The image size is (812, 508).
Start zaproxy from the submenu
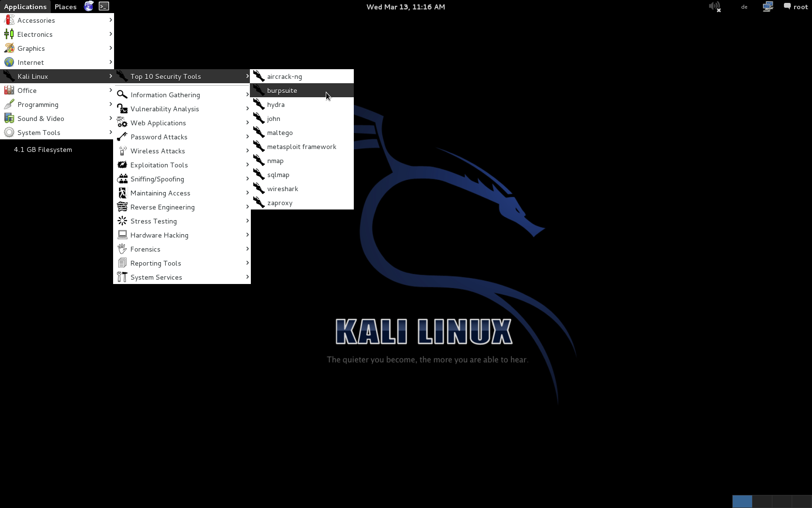[x=302, y=203]
